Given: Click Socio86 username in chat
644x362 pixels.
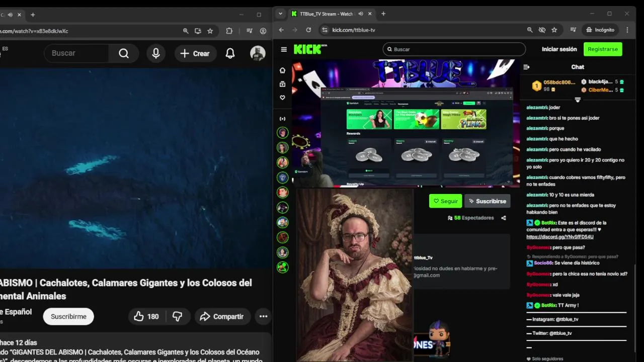Looking at the screenshot, I should pyautogui.click(x=543, y=263).
